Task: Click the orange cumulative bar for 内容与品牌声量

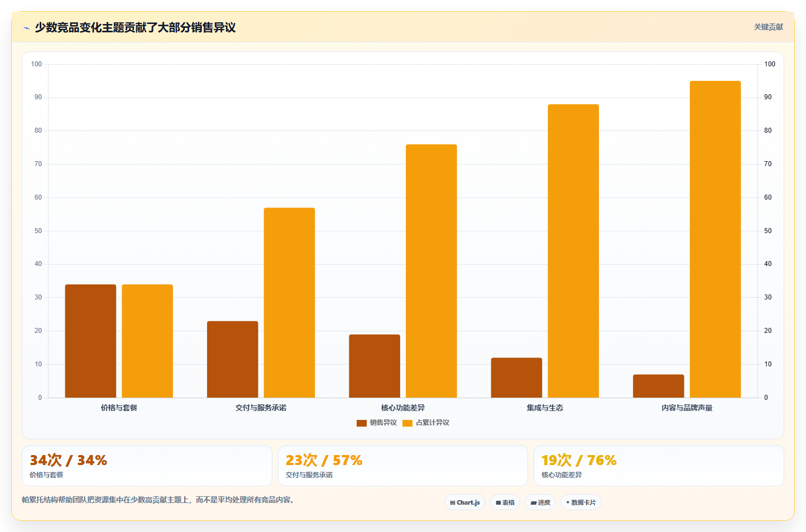Action: click(x=716, y=239)
